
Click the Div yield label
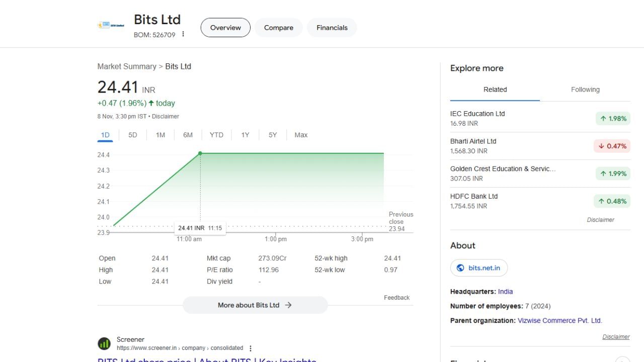coord(219,282)
